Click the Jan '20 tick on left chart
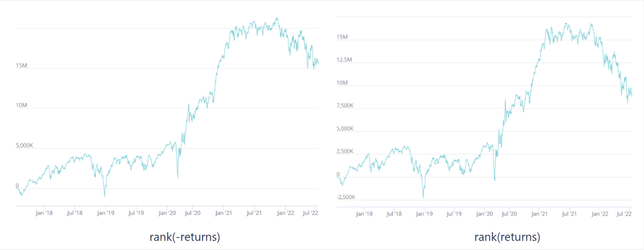 167,213
